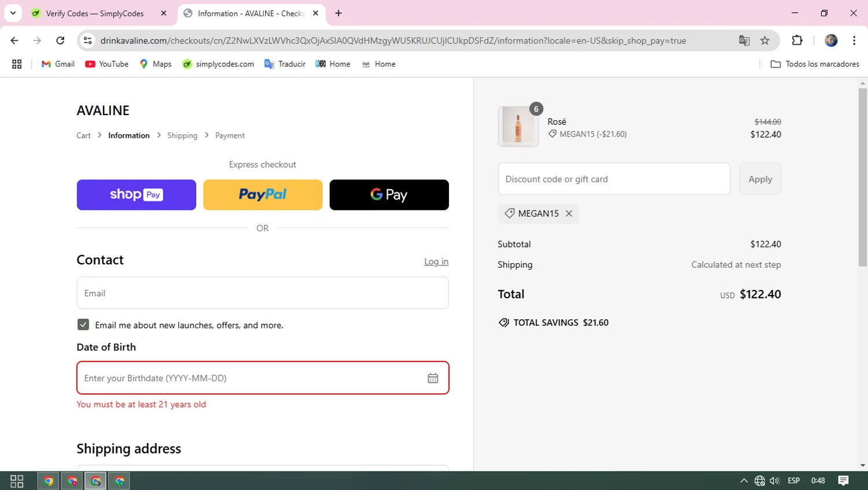
Task: Go to Cart breadcrumb
Action: 83,135
